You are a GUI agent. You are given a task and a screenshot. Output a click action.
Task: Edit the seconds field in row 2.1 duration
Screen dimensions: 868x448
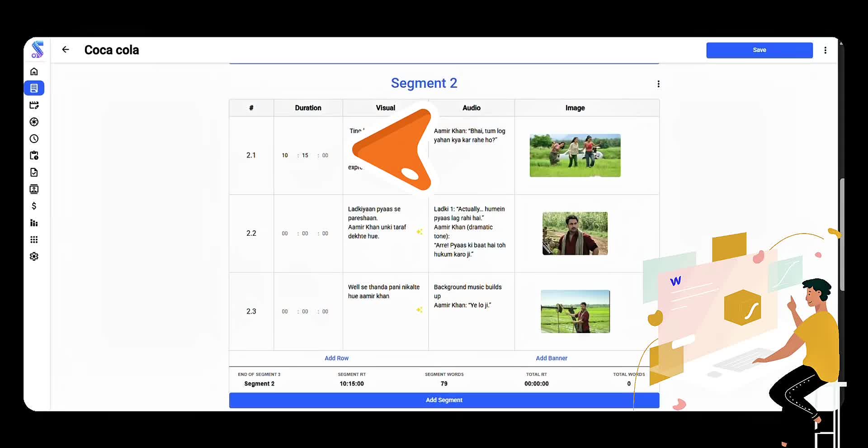pos(325,155)
